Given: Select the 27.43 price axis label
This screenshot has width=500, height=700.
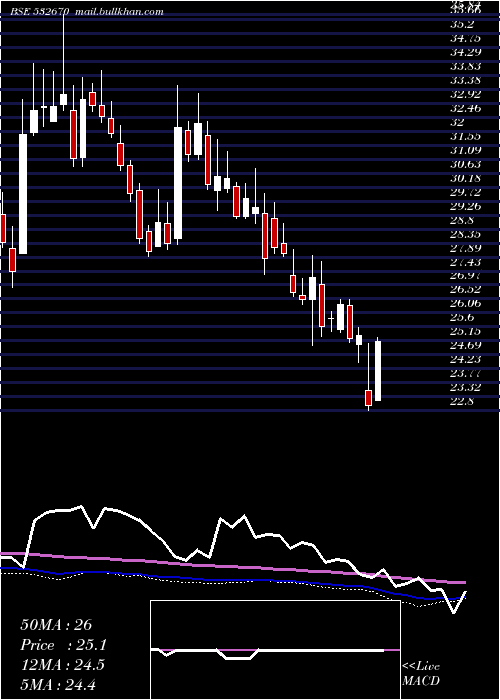Looking at the screenshot, I should click(x=465, y=262).
